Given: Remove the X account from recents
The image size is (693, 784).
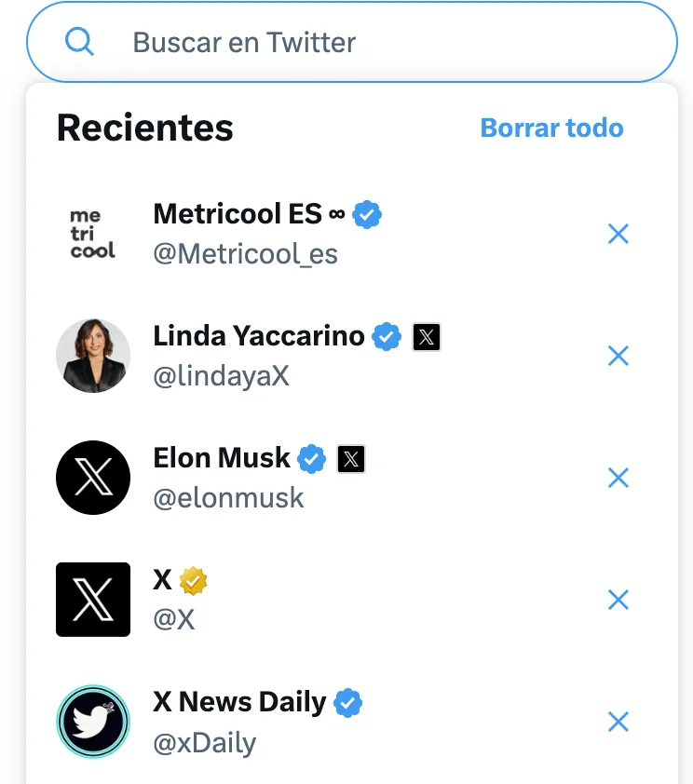Looking at the screenshot, I should [x=618, y=600].
